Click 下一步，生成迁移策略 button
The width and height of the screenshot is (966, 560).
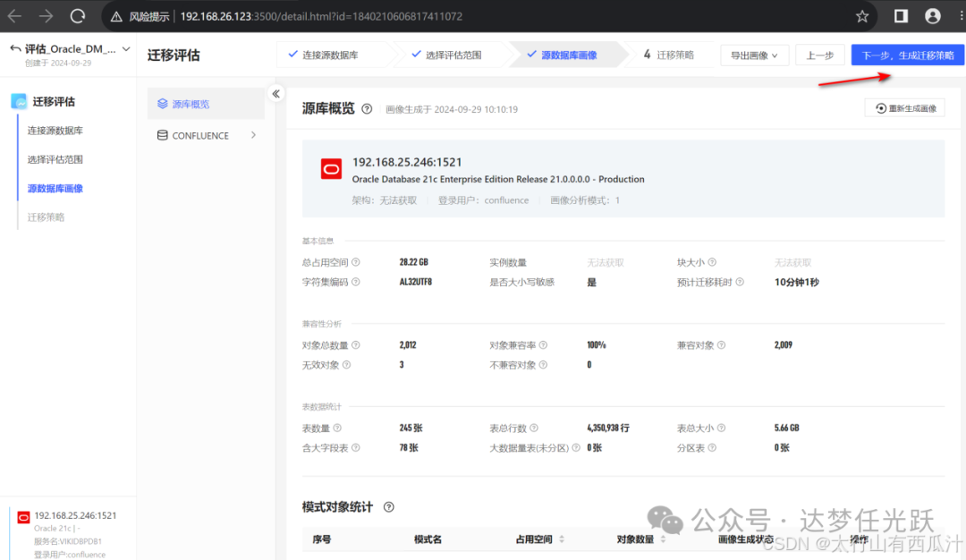point(908,55)
